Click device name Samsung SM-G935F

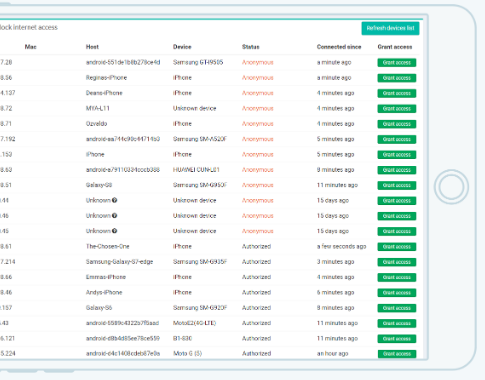(200, 262)
